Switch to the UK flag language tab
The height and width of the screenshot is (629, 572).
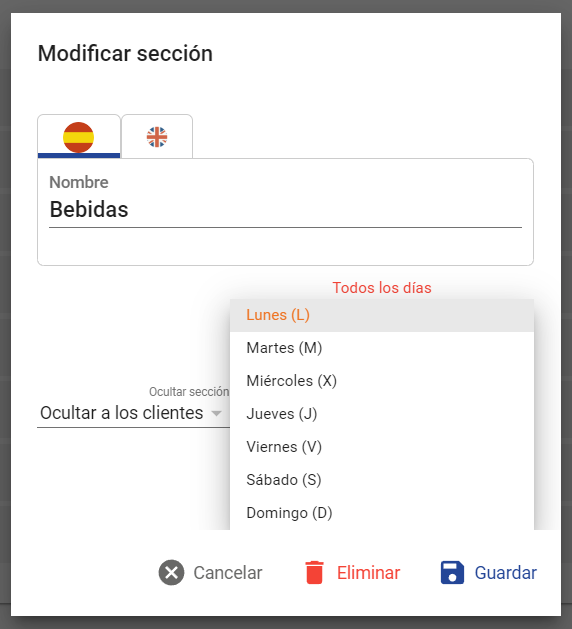[157, 136]
